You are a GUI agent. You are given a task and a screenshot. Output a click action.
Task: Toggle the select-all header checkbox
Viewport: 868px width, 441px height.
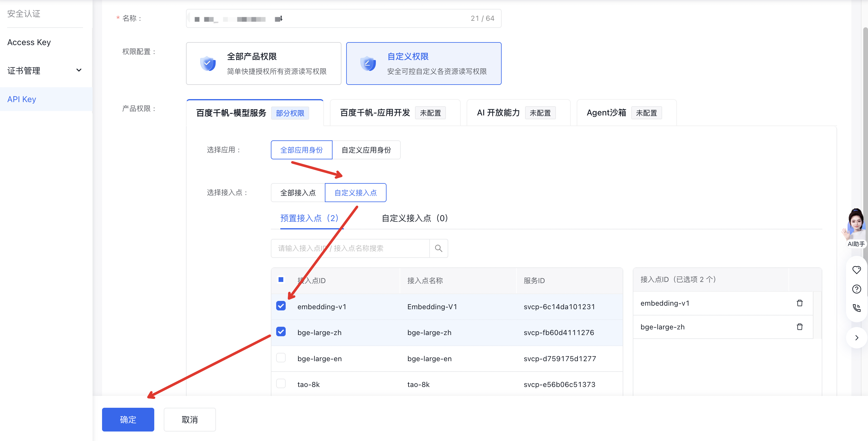[281, 280]
